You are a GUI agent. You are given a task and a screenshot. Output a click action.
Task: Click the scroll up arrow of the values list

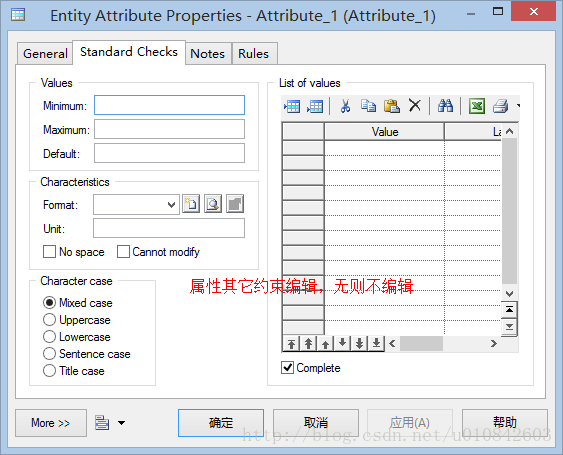[509, 131]
